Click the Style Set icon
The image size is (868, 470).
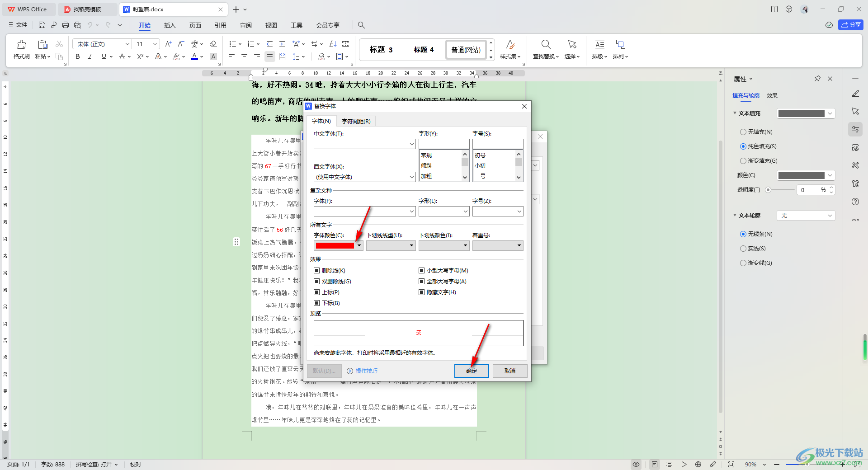click(510, 44)
